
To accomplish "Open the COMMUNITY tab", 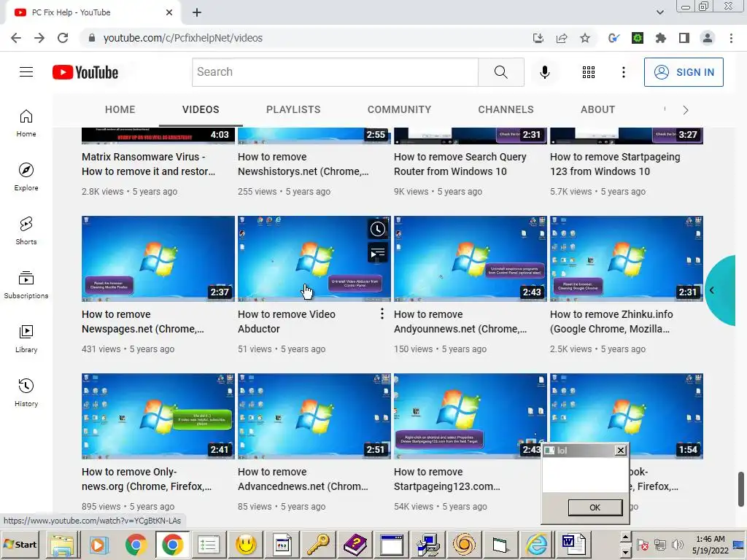I will click(399, 109).
